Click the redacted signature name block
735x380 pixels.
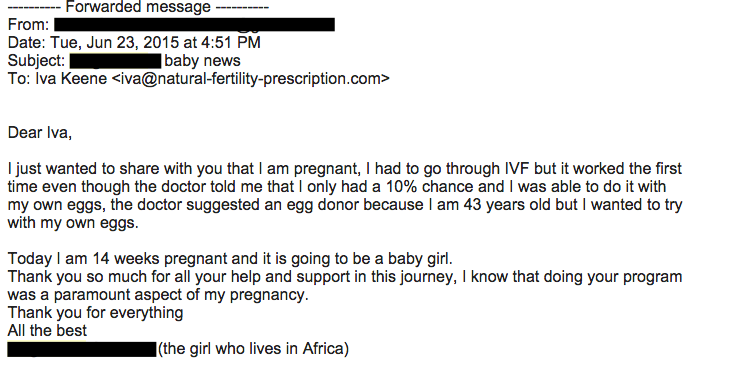point(82,350)
